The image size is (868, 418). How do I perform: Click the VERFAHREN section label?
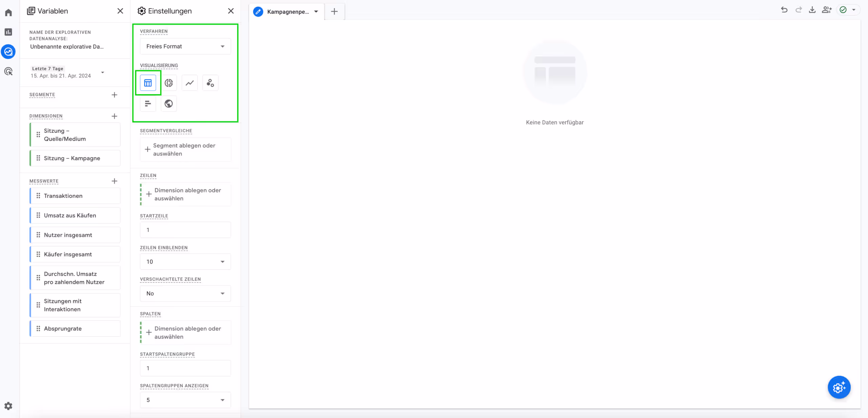pyautogui.click(x=154, y=31)
